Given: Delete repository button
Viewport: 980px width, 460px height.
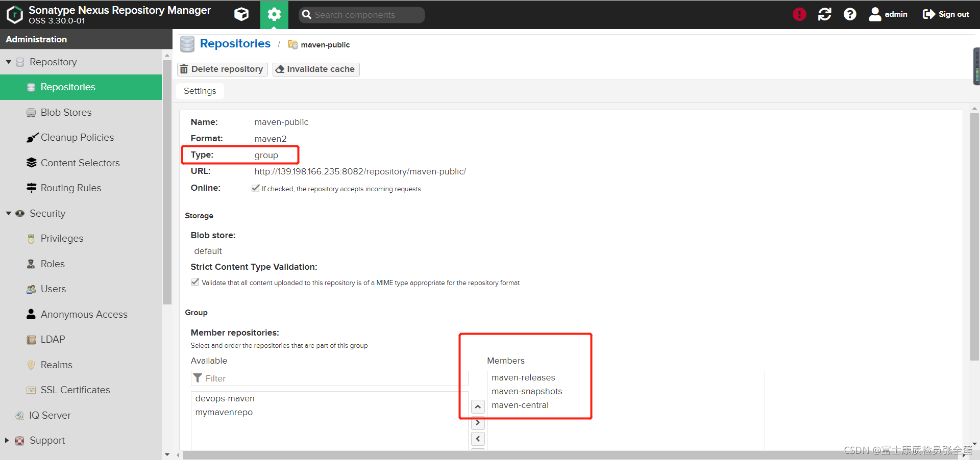Looking at the screenshot, I should click(222, 69).
